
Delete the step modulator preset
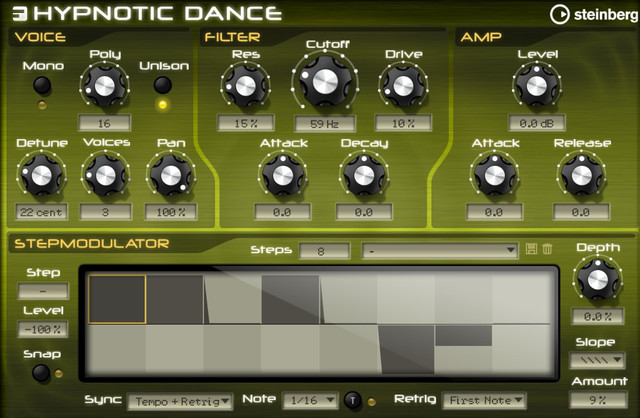pos(547,249)
